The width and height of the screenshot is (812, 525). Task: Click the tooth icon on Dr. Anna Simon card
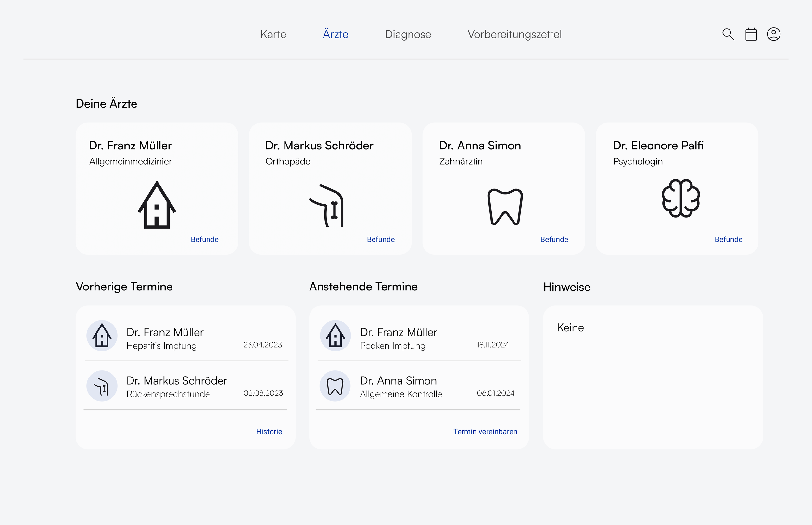(505, 207)
